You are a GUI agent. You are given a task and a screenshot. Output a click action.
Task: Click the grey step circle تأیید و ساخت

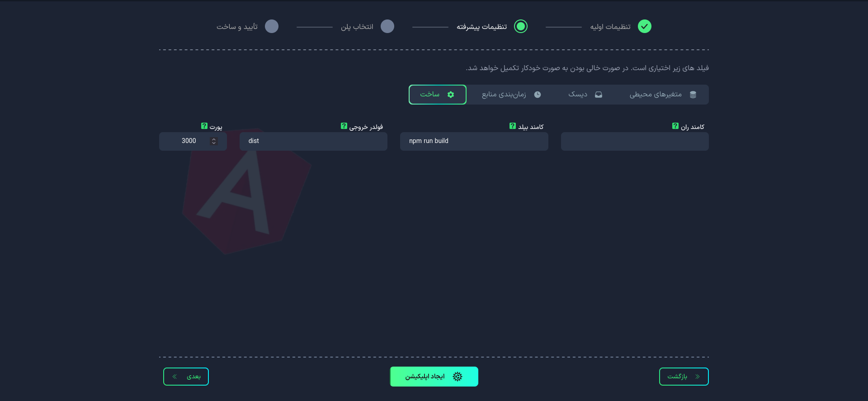272,26
